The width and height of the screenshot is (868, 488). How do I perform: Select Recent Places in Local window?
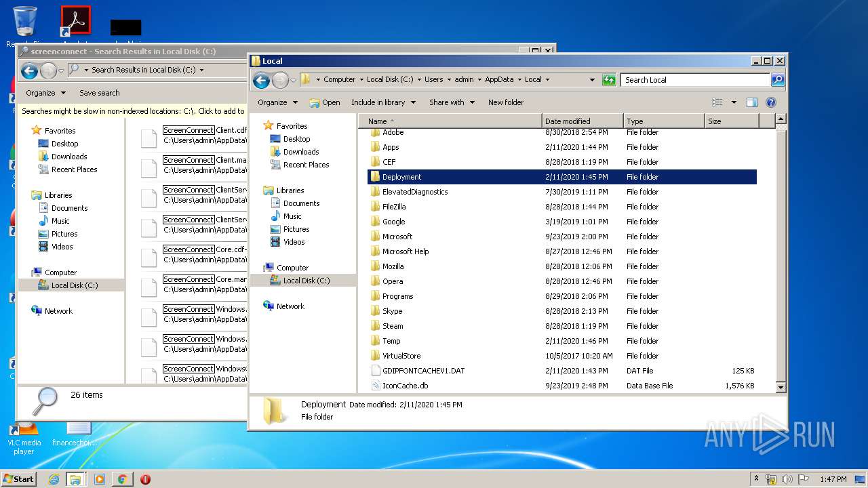tap(306, 165)
